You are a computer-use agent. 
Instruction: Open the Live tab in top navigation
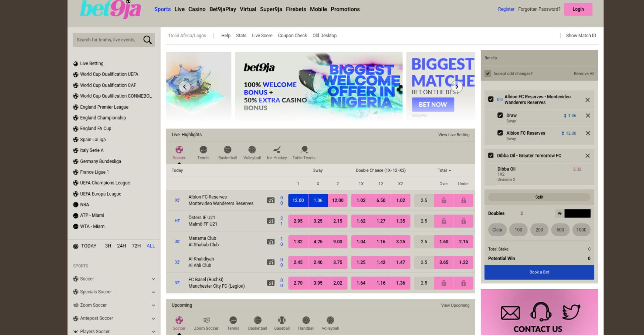(x=179, y=9)
